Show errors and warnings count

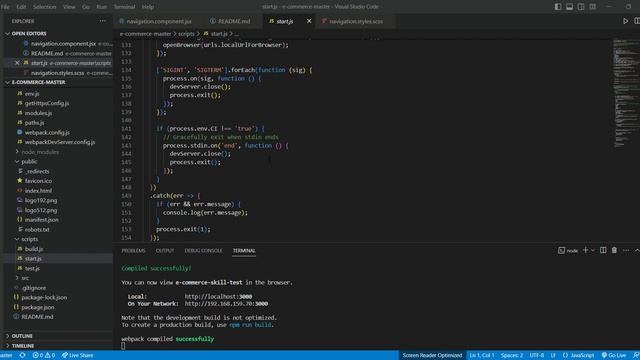pyautogui.click(x=44, y=355)
